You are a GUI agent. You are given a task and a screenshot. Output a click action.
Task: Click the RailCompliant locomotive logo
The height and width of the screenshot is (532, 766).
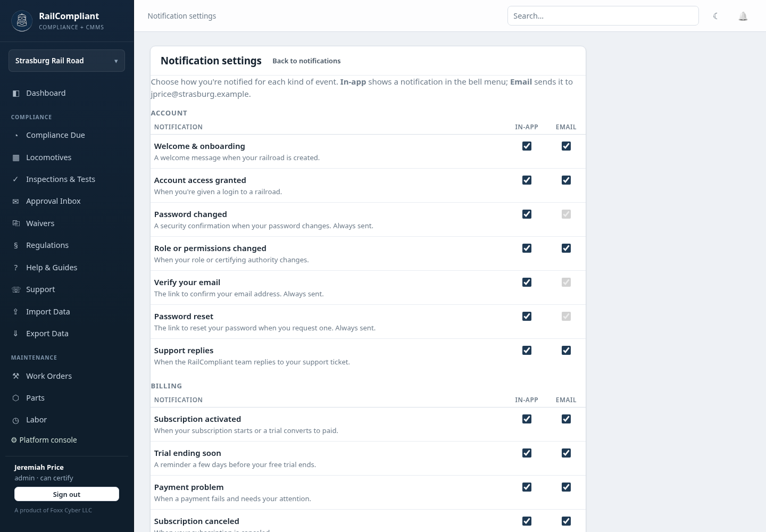pos(22,21)
